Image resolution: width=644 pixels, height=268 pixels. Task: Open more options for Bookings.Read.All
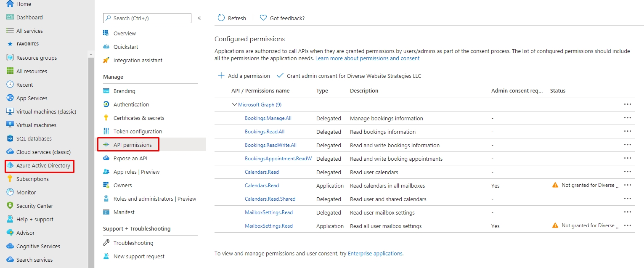(628, 131)
